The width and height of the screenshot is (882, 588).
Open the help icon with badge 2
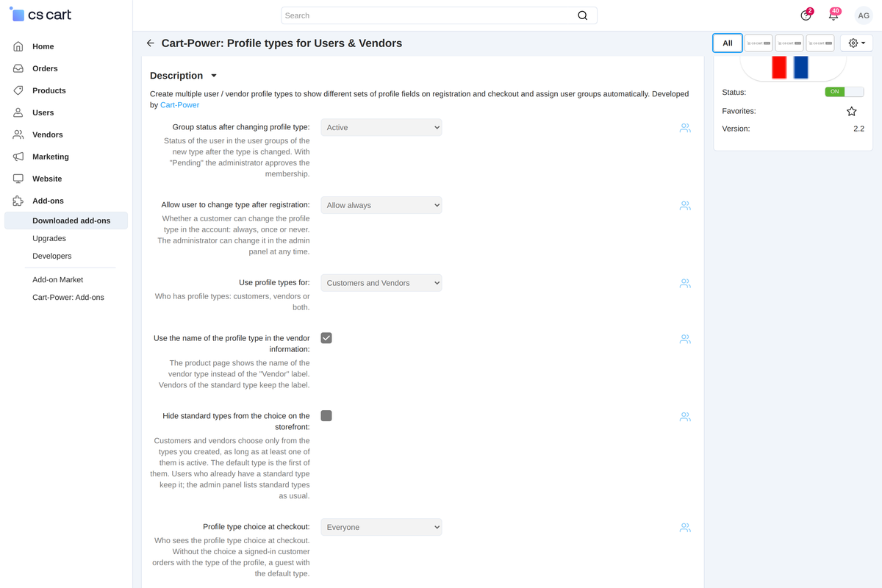pos(806,15)
